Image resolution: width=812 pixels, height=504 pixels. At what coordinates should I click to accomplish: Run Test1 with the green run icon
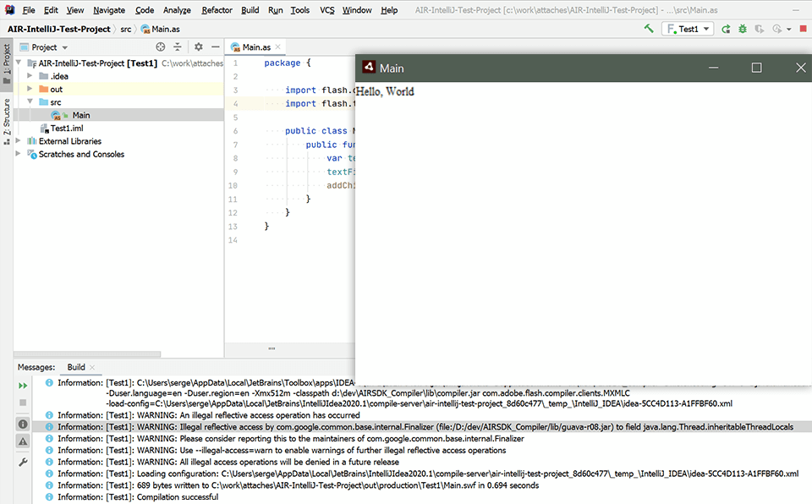(x=726, y=29)
